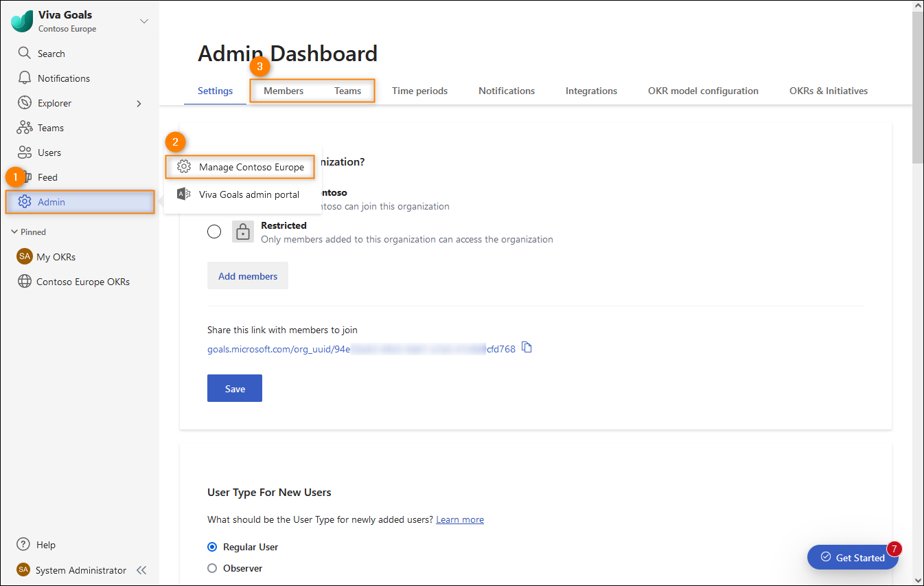
Task: Open My OKRs avatar item
Action: [25, 257]
